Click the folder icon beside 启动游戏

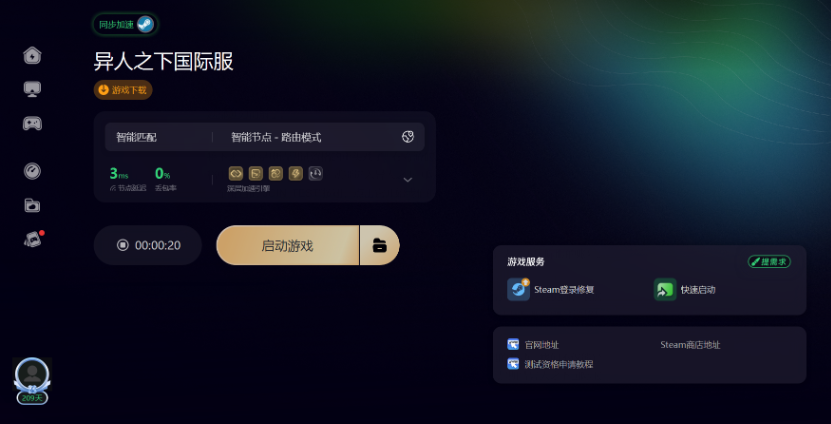click(x=379, y=245)
